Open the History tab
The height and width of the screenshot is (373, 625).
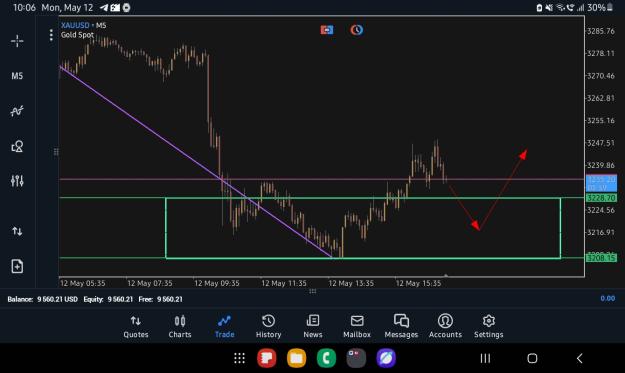[x=268, y=327]
